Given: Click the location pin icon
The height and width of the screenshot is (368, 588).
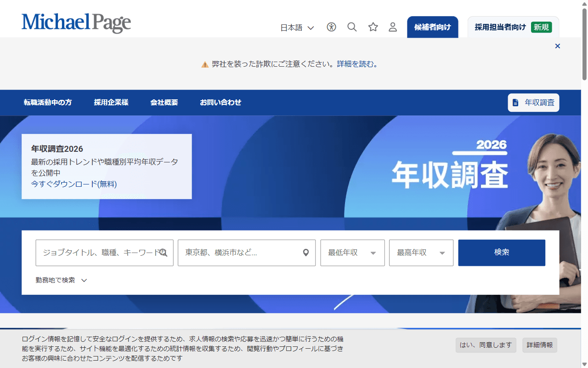Looking at the screenshot, I should click(306, 253).
